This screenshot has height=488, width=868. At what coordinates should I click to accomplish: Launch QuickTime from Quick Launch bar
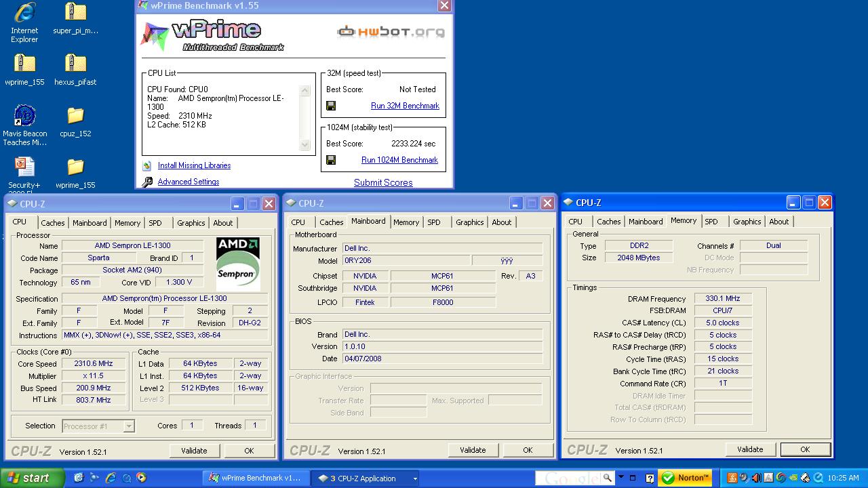point(127,478)
